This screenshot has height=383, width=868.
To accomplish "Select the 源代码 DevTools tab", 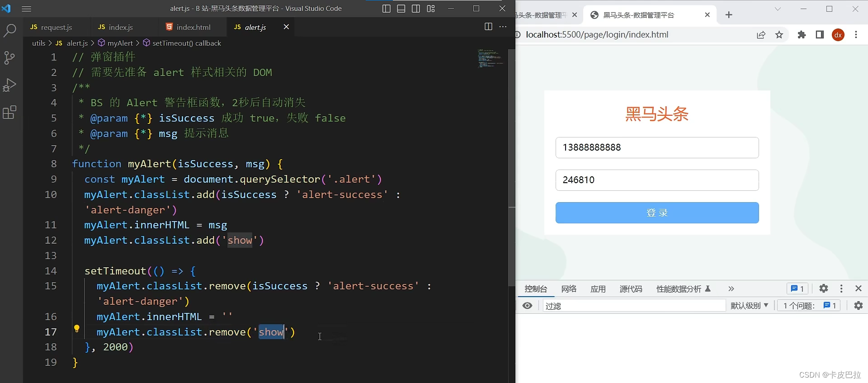I will click(631, 289).
